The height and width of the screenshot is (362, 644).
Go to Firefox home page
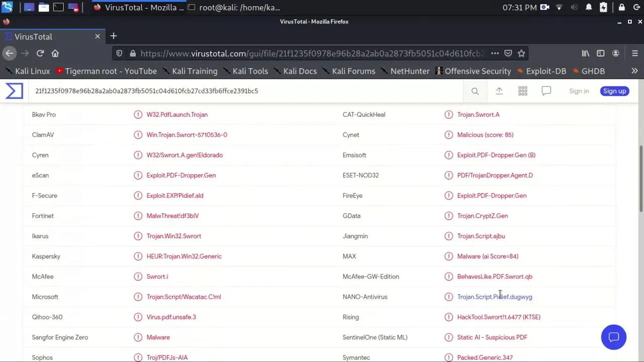[55, 53]
